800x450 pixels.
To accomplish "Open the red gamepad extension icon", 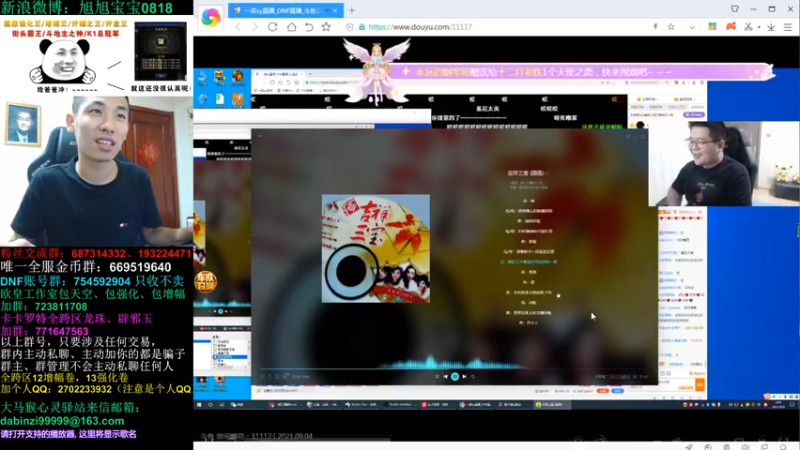I will point(731,27).
